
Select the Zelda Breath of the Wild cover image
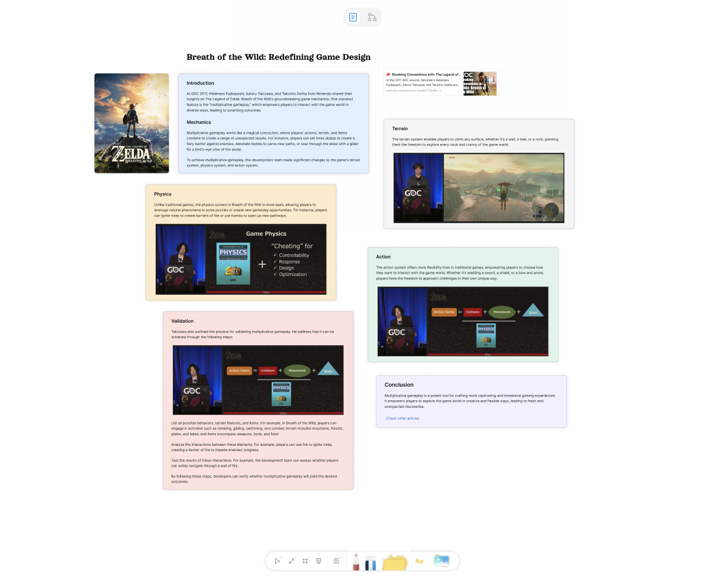pyautogui.click(x=132, y=123)
